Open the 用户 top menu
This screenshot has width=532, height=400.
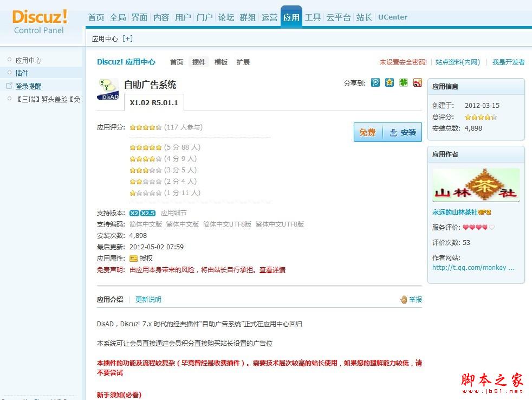click(183, 17)
